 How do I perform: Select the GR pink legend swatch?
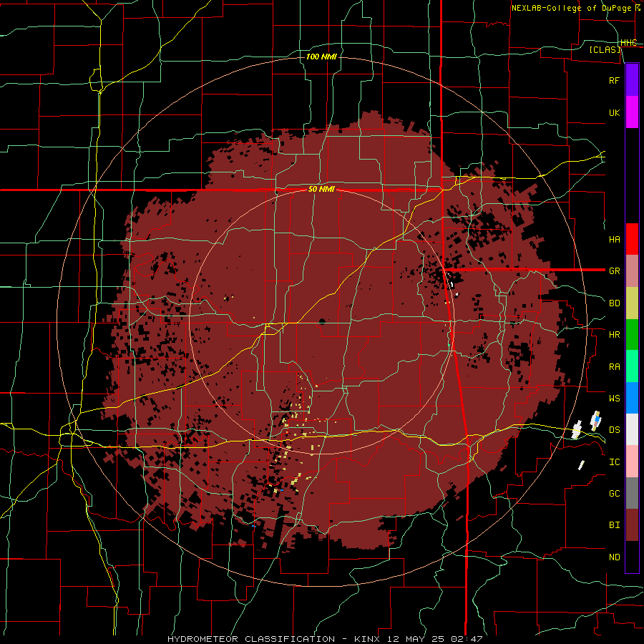point(632,270)
